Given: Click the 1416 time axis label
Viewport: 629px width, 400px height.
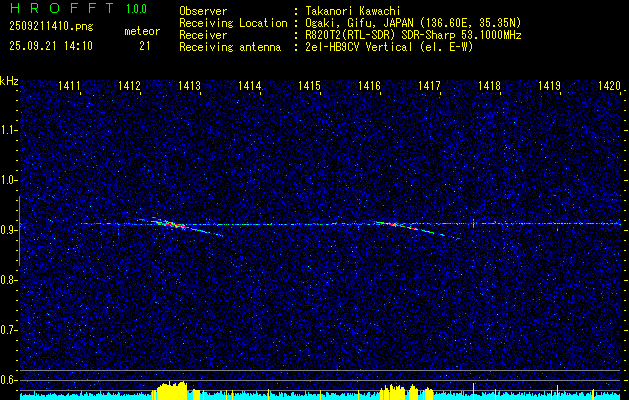Looking at the screenshot, I should [x=369, y=85].
